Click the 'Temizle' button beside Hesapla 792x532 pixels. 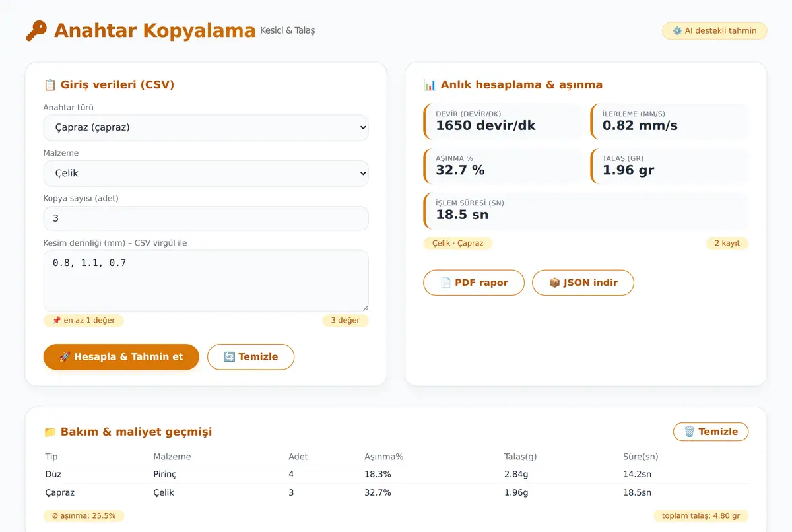[x=251, y=356]
